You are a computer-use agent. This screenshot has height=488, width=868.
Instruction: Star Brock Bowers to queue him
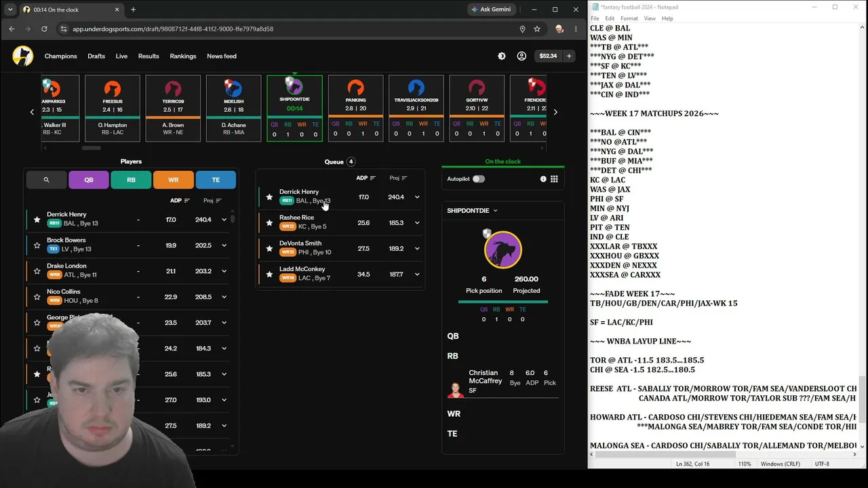[37, 245]
